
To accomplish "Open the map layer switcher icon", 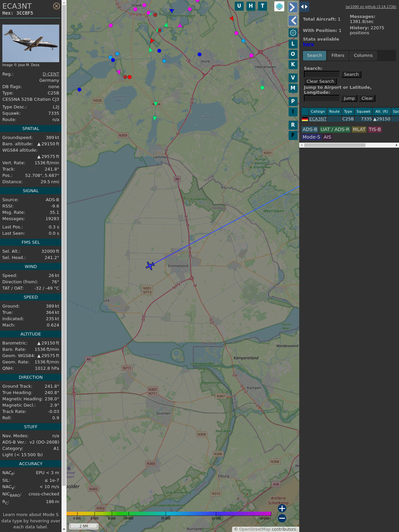I will click(x=279, y=6).
